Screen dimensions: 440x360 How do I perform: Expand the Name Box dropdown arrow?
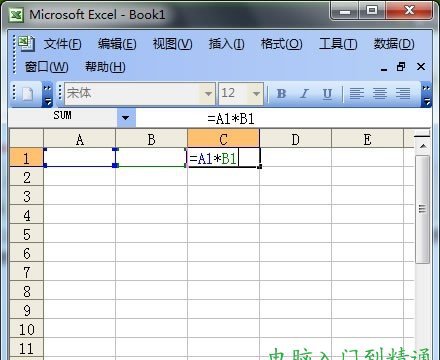[126, 118]
